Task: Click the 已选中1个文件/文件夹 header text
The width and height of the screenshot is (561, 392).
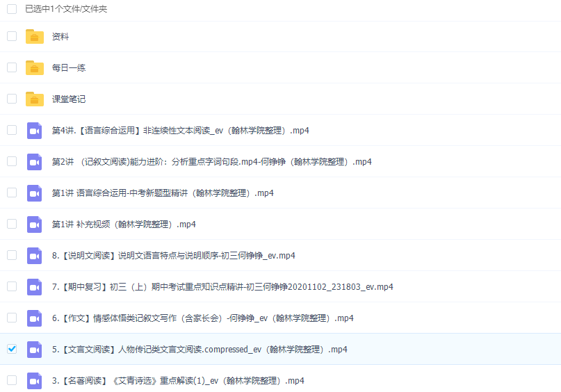Action: [66, 9]
